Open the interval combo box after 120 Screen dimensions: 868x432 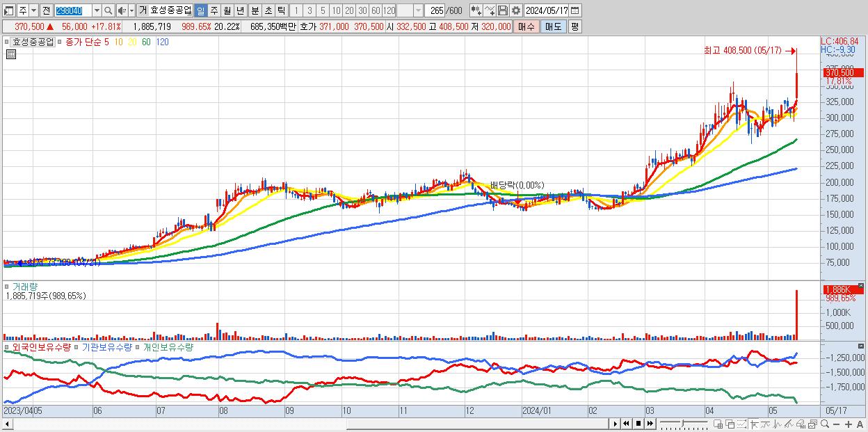(x=410, y=10)
